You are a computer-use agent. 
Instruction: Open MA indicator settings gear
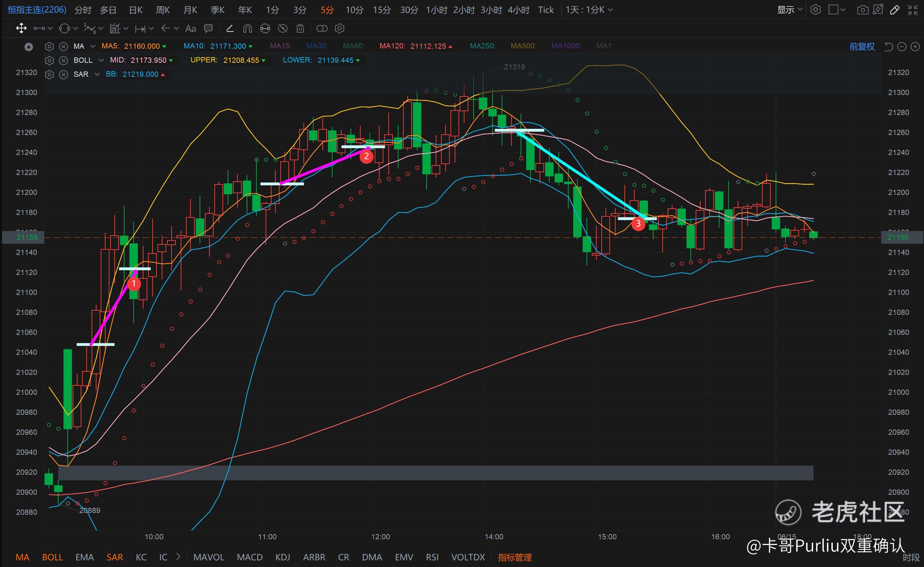click(49, 47)
